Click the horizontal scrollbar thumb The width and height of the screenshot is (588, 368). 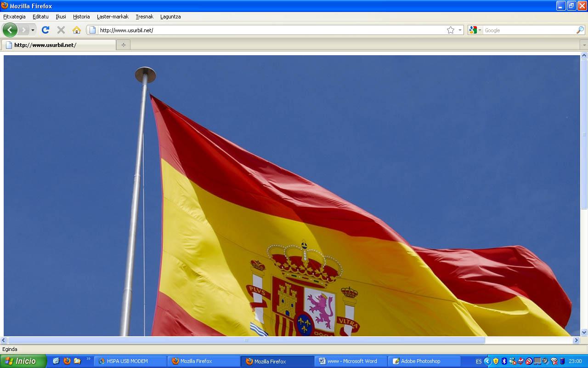pyautogui.click(x=246, y=340)
